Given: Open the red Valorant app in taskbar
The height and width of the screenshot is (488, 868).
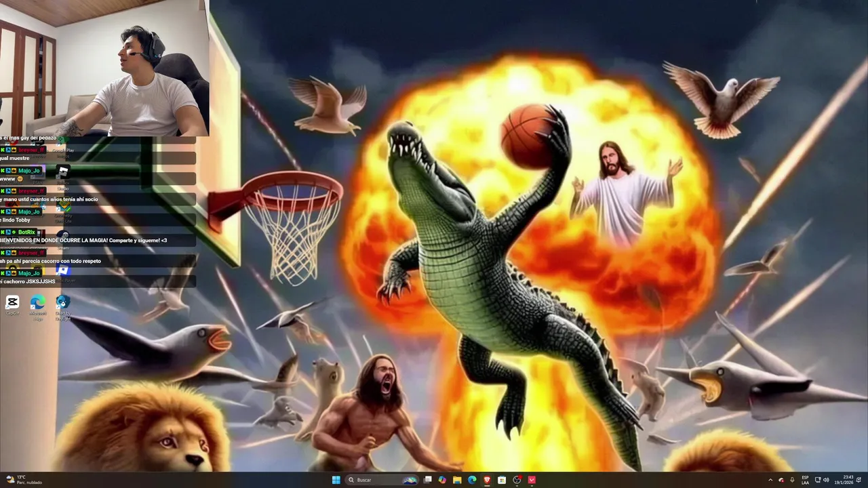Looking at the screenshot, I should [x=532, y=480].
